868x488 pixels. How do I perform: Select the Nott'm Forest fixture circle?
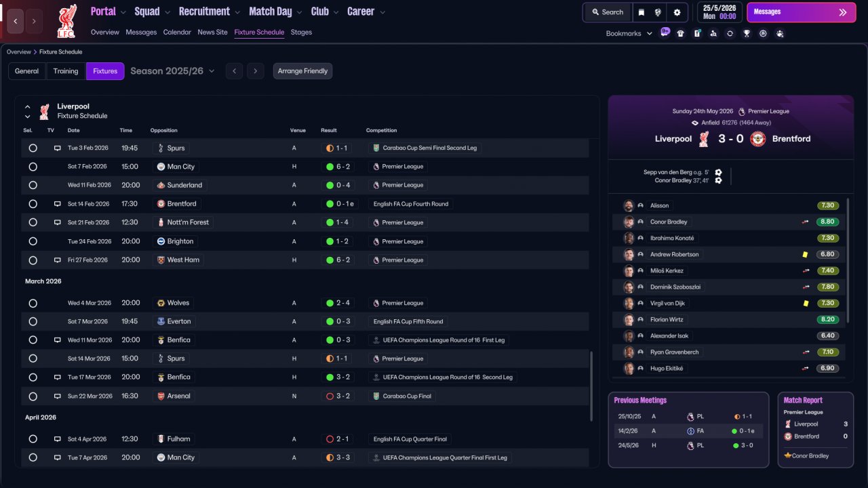33,222
